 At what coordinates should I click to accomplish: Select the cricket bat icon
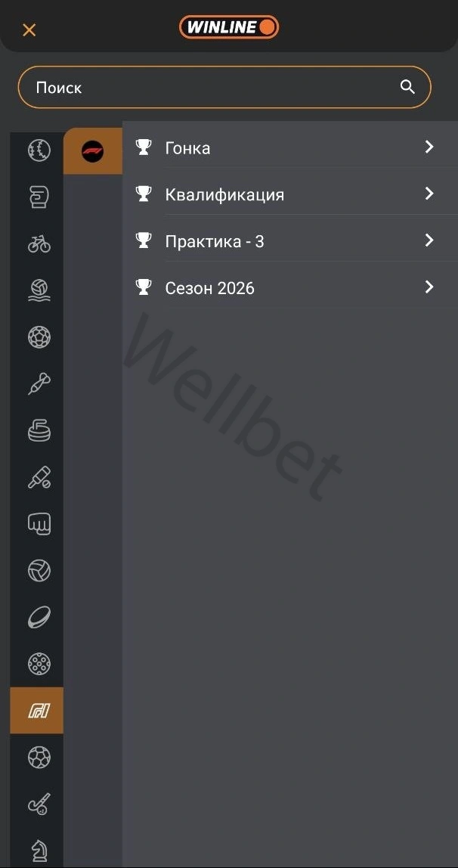(39, 477)
